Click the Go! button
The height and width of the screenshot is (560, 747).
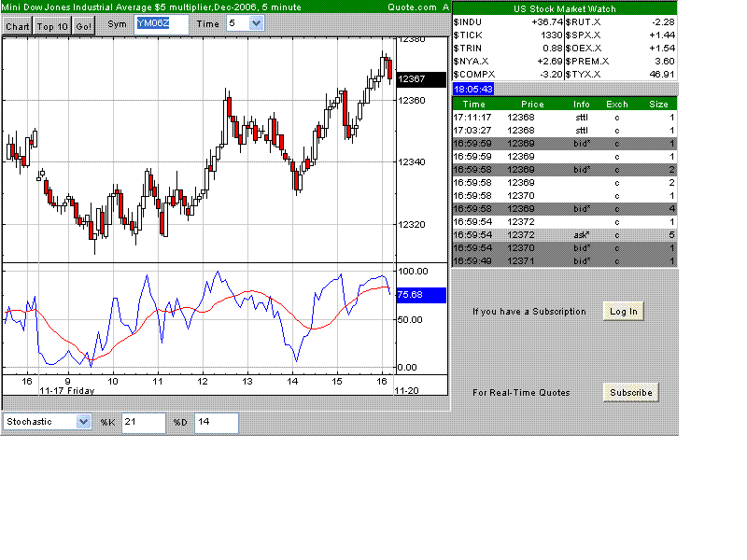click(x=83, y=26)
